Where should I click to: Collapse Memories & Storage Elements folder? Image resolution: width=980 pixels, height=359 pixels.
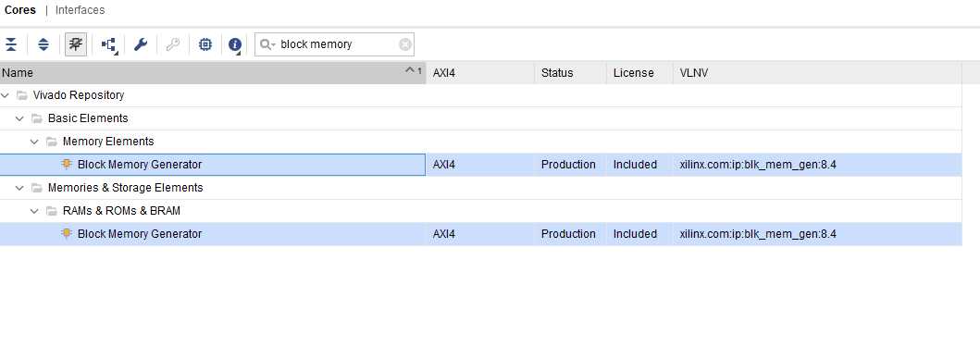point(20,188)
